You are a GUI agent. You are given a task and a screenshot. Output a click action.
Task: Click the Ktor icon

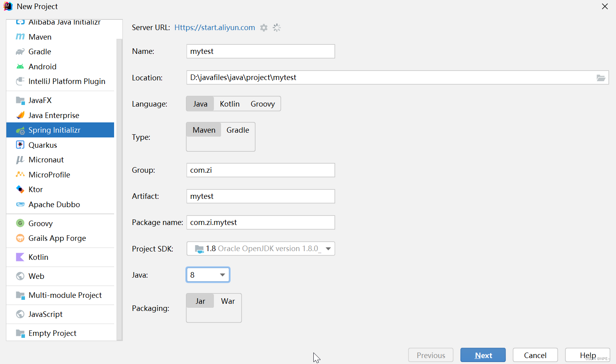click(x=20, y=189)
